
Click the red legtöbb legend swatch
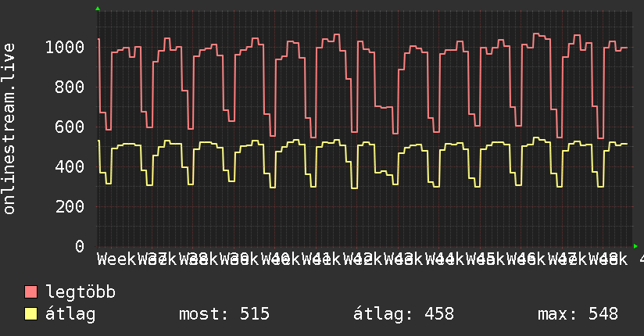[30, 292]
